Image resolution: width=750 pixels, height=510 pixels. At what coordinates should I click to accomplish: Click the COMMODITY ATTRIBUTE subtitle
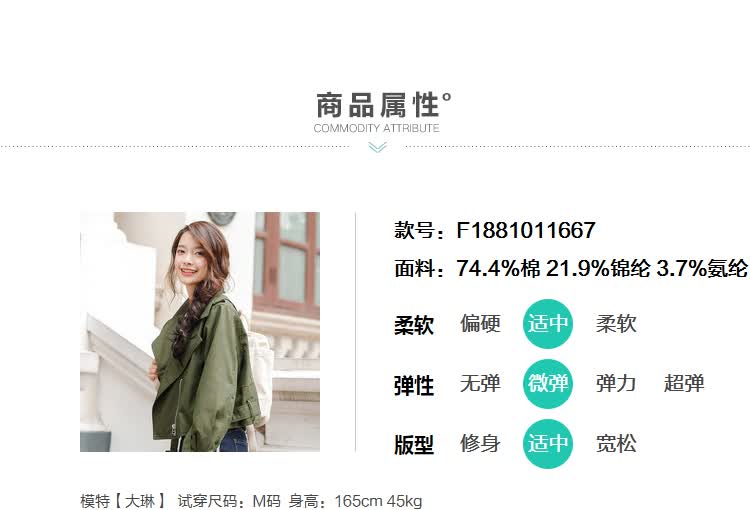coord(376,128)
